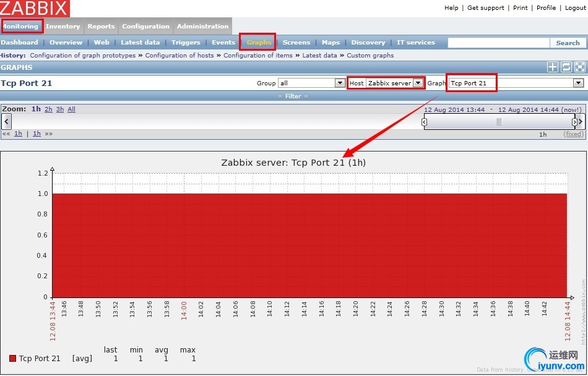Image resolution: width=588 pixels, height=376 pixels.
Task: Open history link Custom graphs
Action: [370, 56]
